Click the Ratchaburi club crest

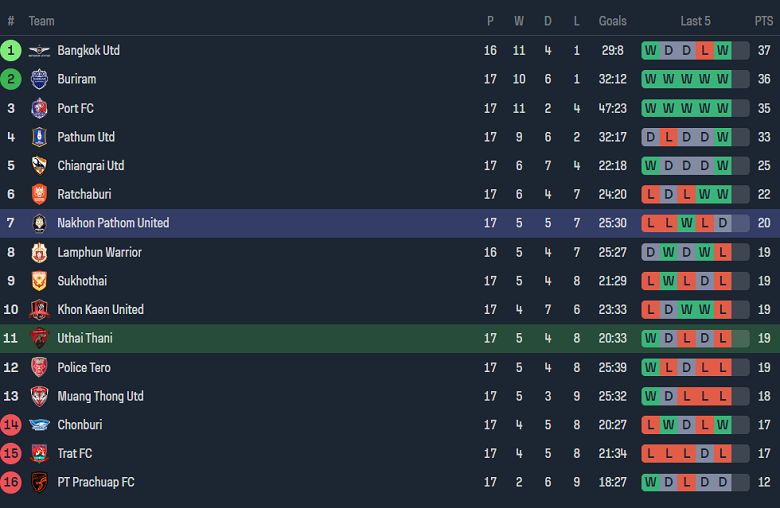tap(39, 195)
